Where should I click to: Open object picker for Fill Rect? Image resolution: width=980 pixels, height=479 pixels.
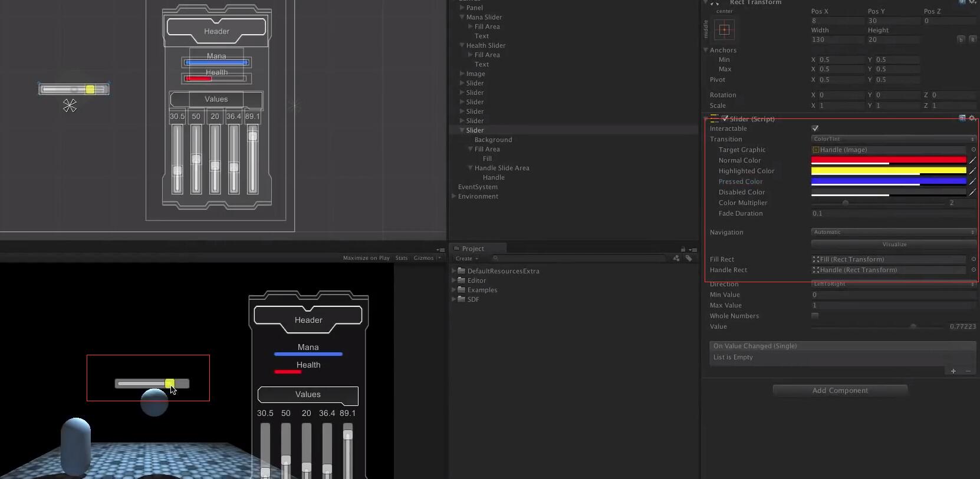click(x=974, y=259)
